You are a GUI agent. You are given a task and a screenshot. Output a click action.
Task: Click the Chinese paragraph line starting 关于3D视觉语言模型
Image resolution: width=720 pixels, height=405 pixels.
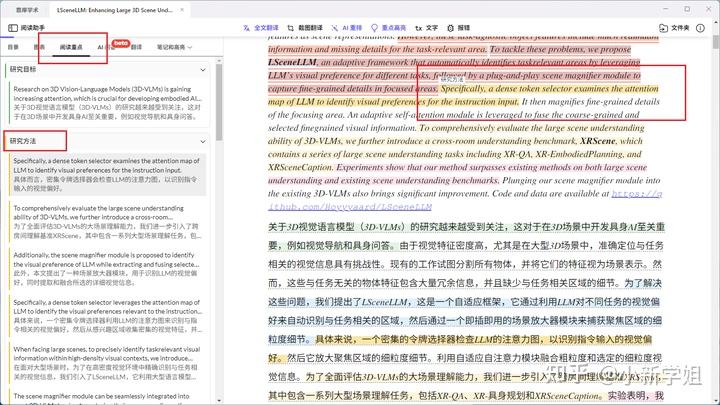click(466, 227)
